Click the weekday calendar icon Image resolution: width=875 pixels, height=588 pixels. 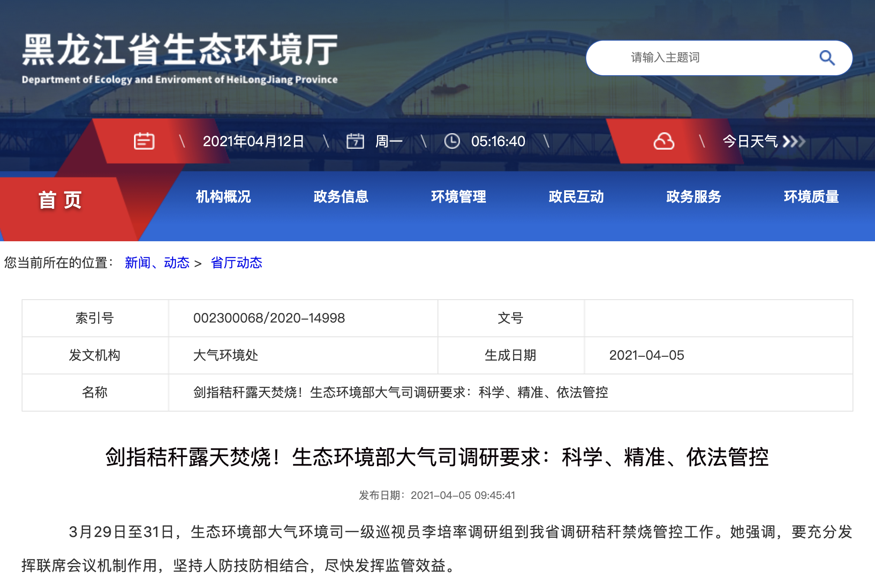355,141
